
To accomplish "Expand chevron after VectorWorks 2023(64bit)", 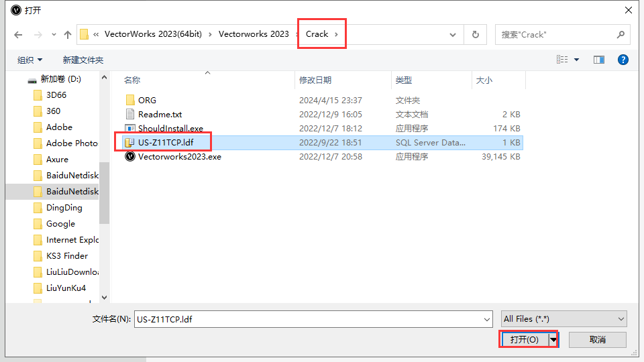I will [210, 34].
